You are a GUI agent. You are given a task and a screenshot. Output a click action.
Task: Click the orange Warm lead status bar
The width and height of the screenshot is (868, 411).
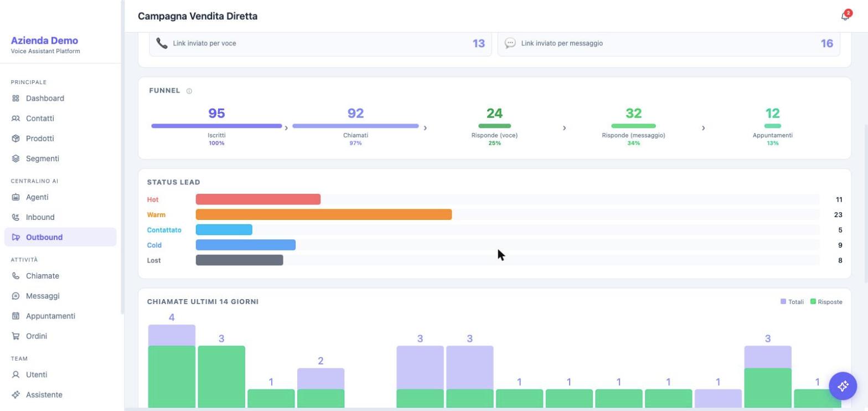point(324,215)
